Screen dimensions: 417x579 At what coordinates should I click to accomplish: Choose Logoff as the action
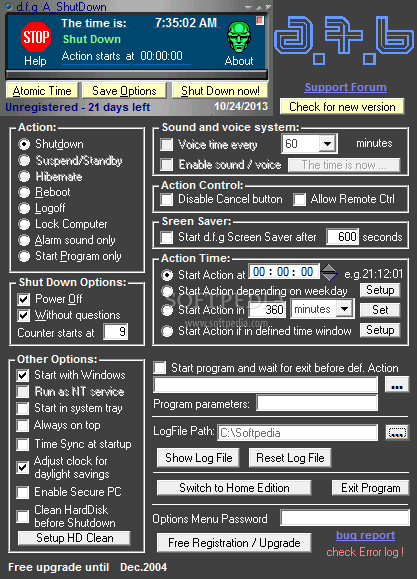pos(24,208)
